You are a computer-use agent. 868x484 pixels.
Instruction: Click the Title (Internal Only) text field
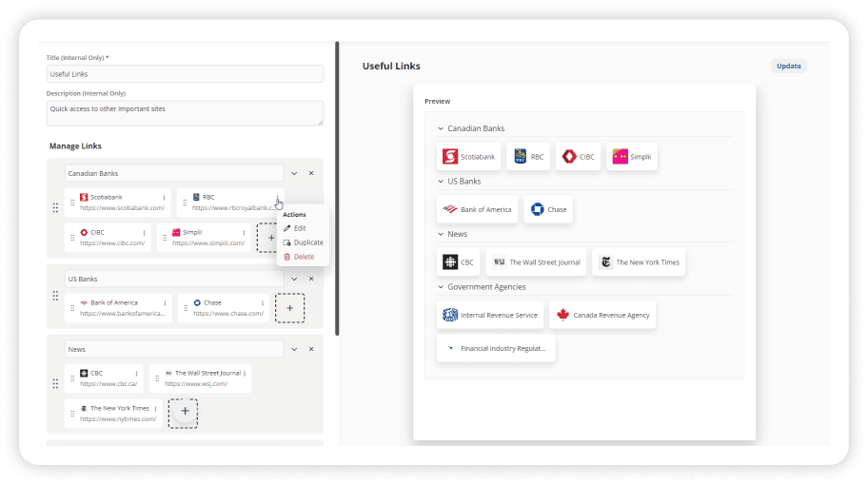pyautogui.click(x=185, y=73)
